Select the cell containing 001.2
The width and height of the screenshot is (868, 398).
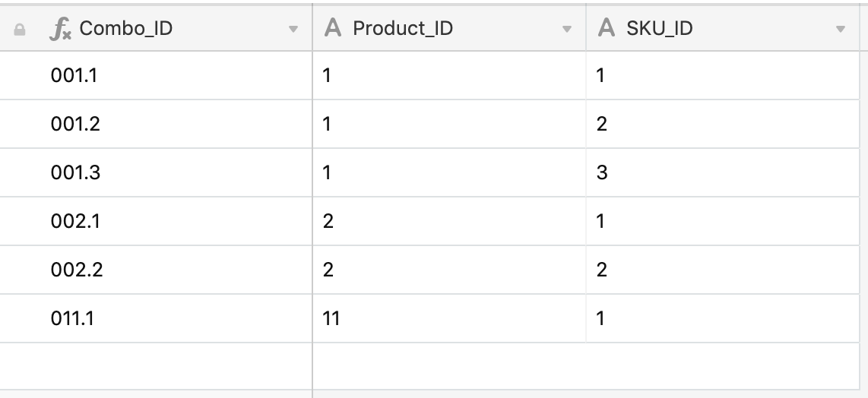tap(156, 124)
